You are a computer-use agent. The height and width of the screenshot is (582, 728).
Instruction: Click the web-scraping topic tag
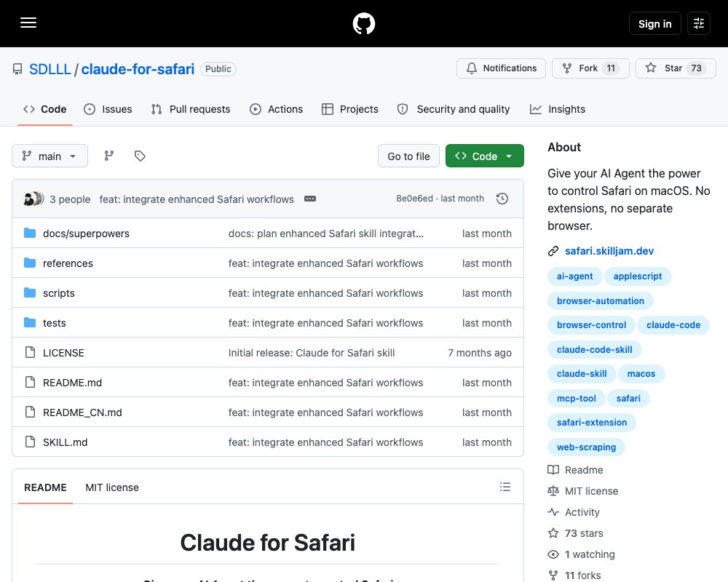(x=586, y=447)
